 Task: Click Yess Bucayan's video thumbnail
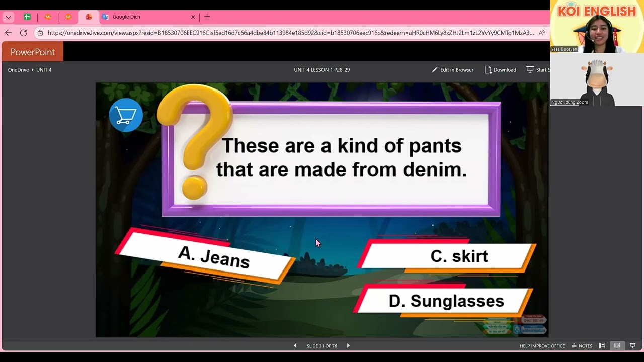[597, 26]
